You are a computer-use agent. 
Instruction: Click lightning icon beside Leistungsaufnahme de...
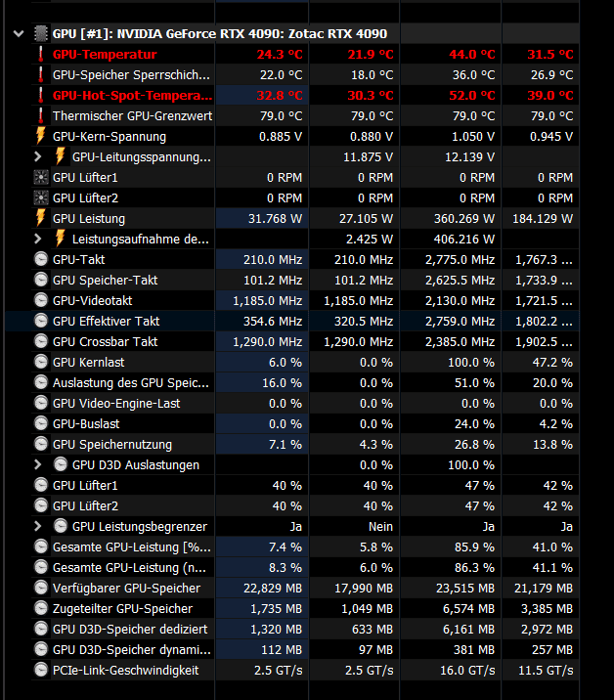[61, 239]
